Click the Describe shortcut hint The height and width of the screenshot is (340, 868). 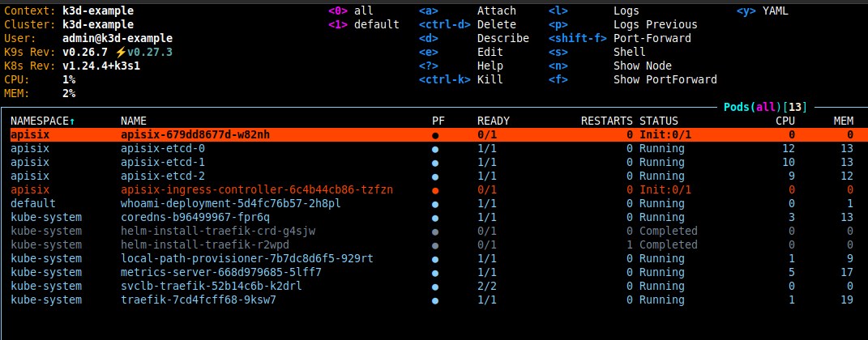coord(502,38)
